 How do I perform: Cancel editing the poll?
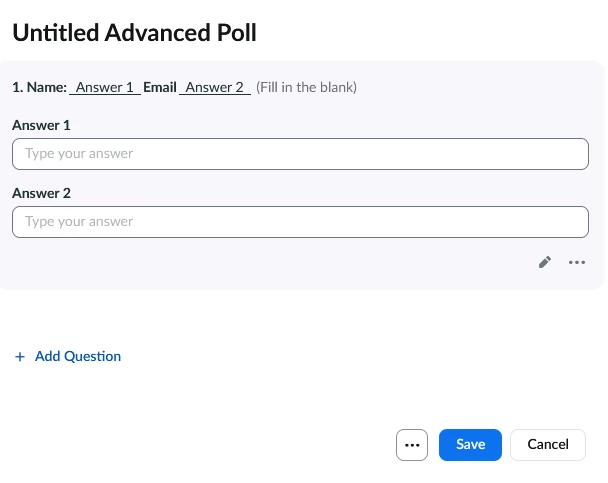(548, 445)
